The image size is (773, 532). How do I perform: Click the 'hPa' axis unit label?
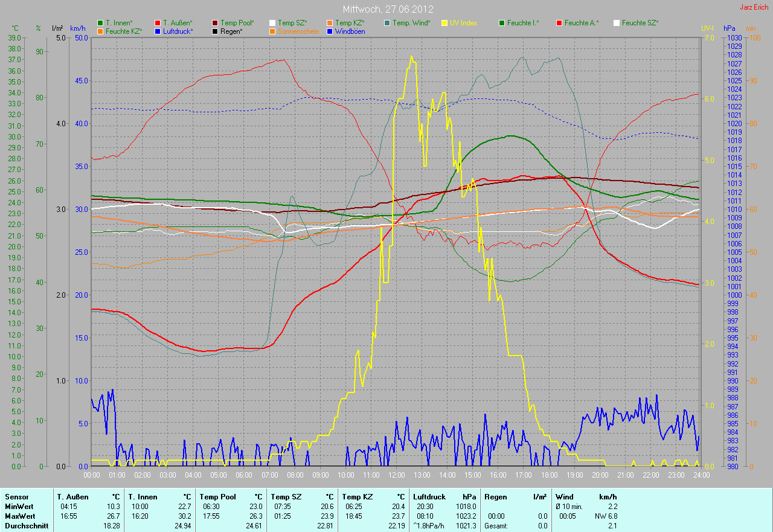tap(730, 28)
